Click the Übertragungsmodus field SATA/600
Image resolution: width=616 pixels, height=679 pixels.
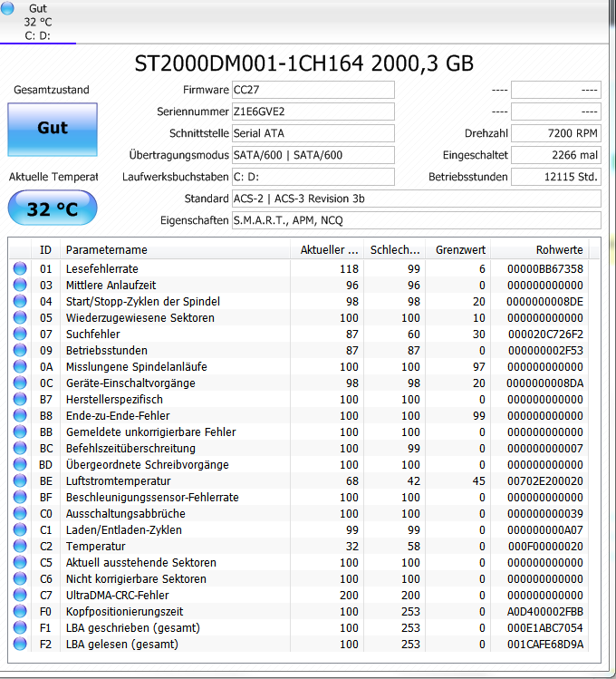pyautogui.click(x=313, y=155)
